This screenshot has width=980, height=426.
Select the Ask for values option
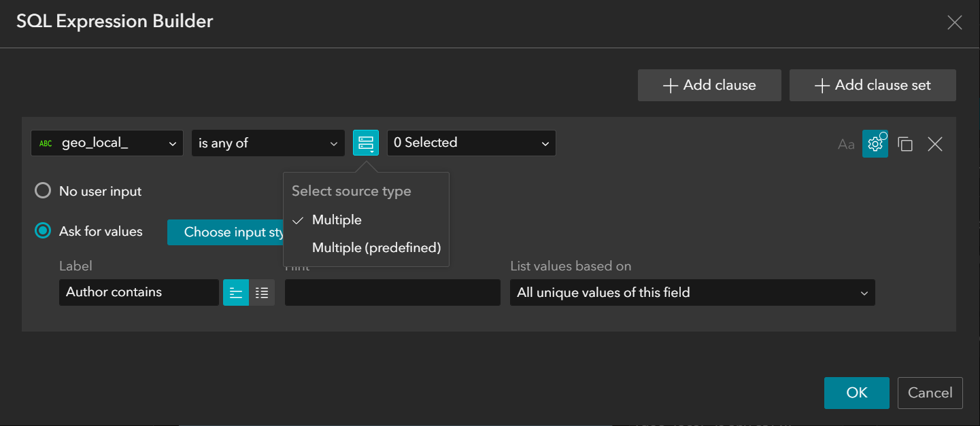[x=43, y=232]
